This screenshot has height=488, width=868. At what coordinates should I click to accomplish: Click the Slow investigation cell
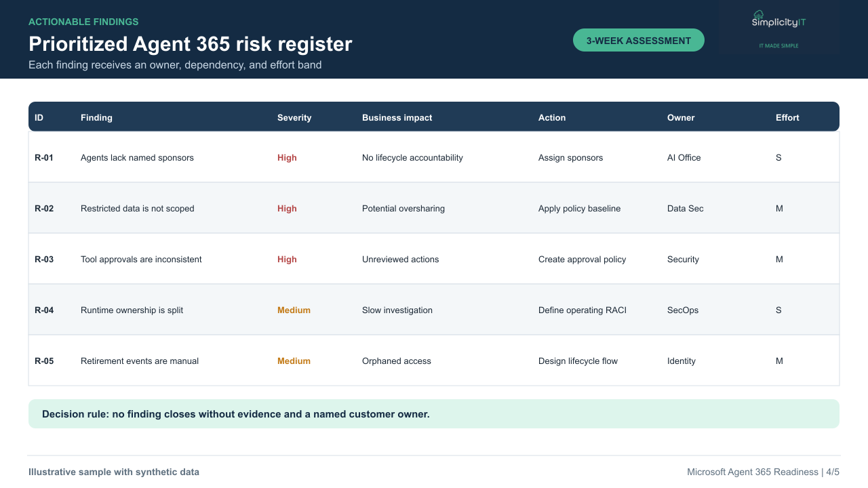click(397, 310)
